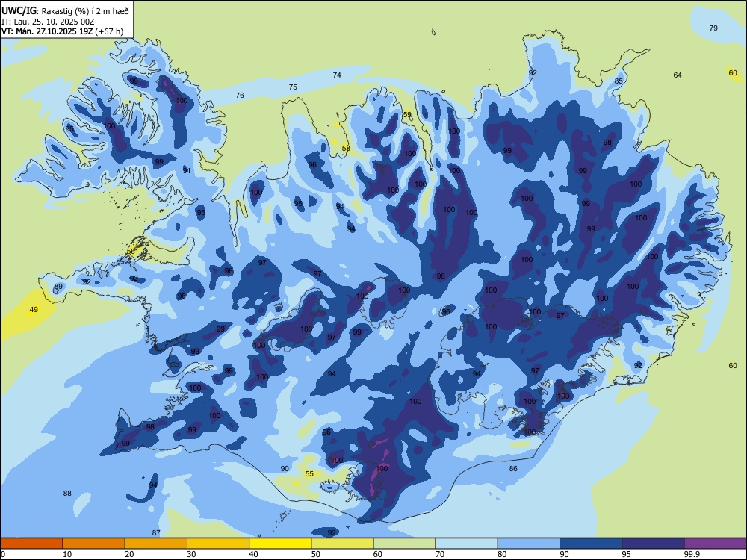
Task: Click the 'VT: Mán. 27.10.2025 19Z (+67 h)' line
Action: coord(62,31)
